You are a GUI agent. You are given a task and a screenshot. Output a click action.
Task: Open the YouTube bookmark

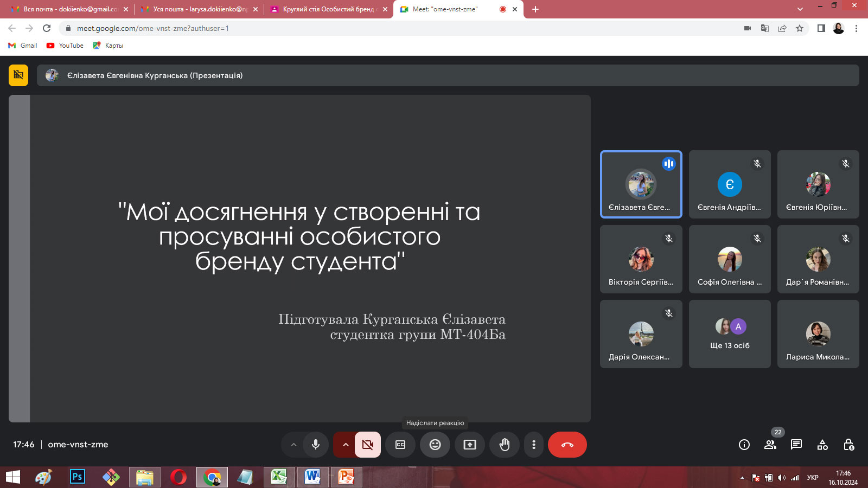(x=65, y=46)
